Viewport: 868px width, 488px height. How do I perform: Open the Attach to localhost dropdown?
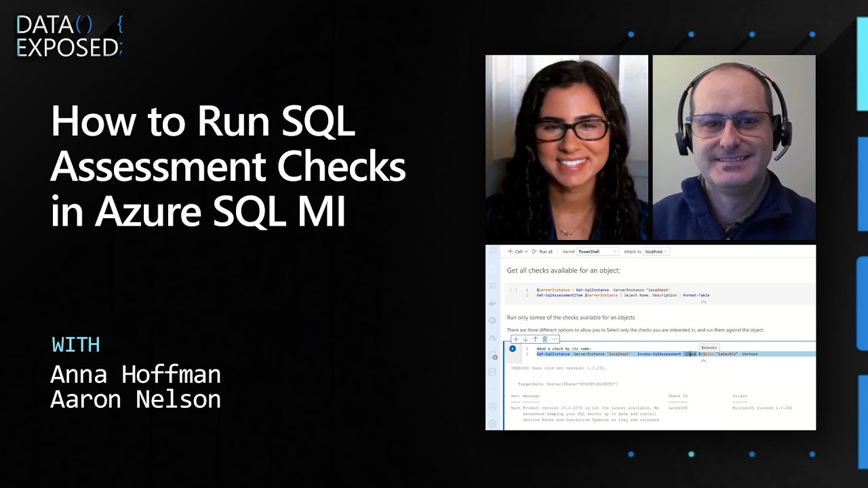pos(656,251)
